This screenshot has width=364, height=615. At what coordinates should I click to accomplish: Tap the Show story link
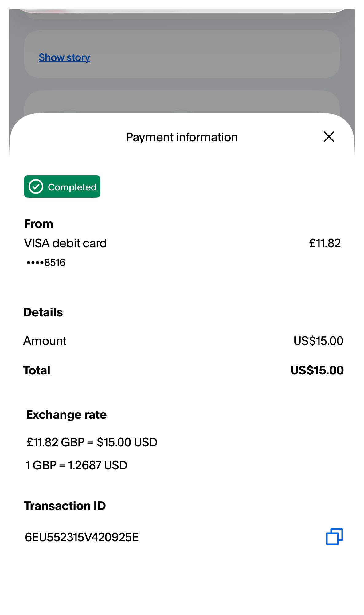(64, 57)
